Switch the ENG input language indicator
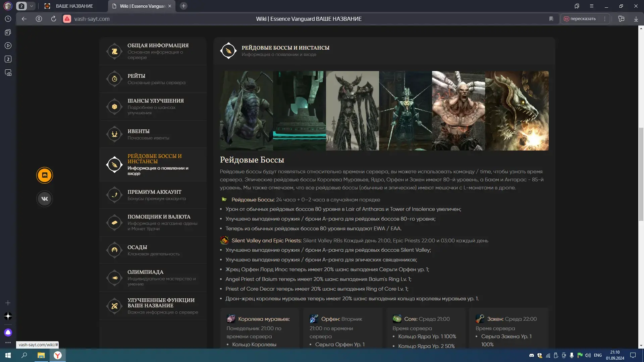The height and width of the screenshot is (362, 644). click(x=598, y=355)
